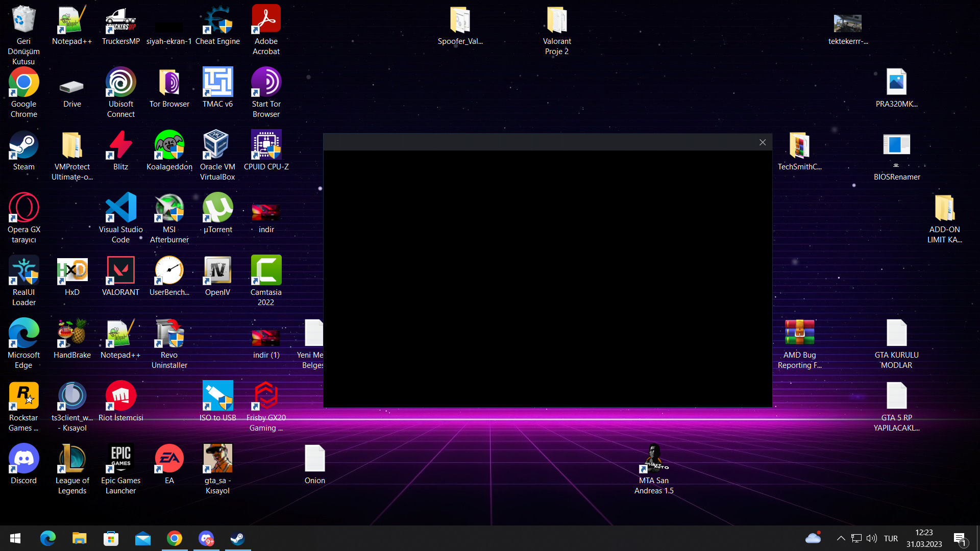Viewport: 980px width, 551px height.
Task: Open the network status tray icon
Action: pos(856,538)
